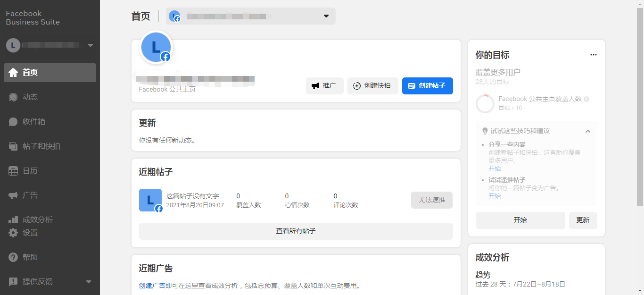Open the three-dot menu in 你的目标
Image resolution: width=644 pixels, height=295 pixels.
[594, 55]
